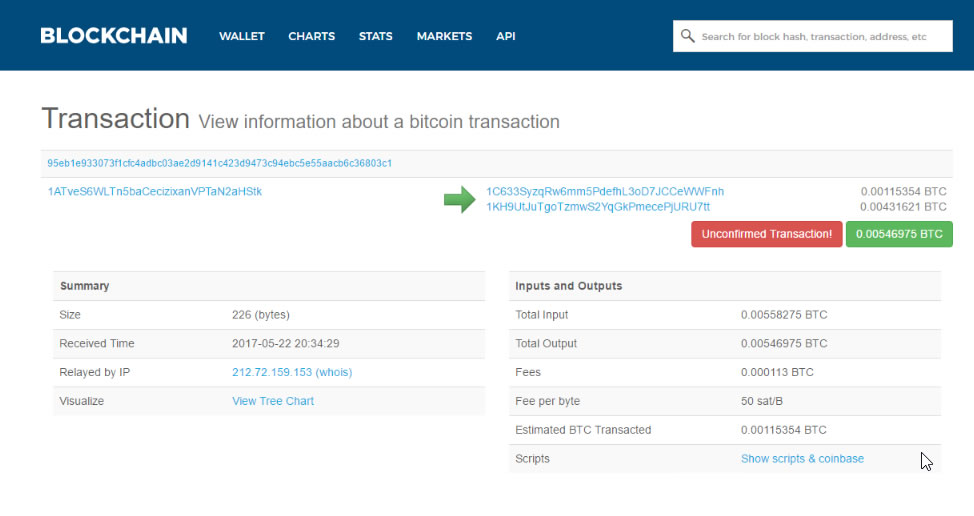Click the Visualize row label
Image resolution: width=974 pixels, height=516 pixels.
81,401
